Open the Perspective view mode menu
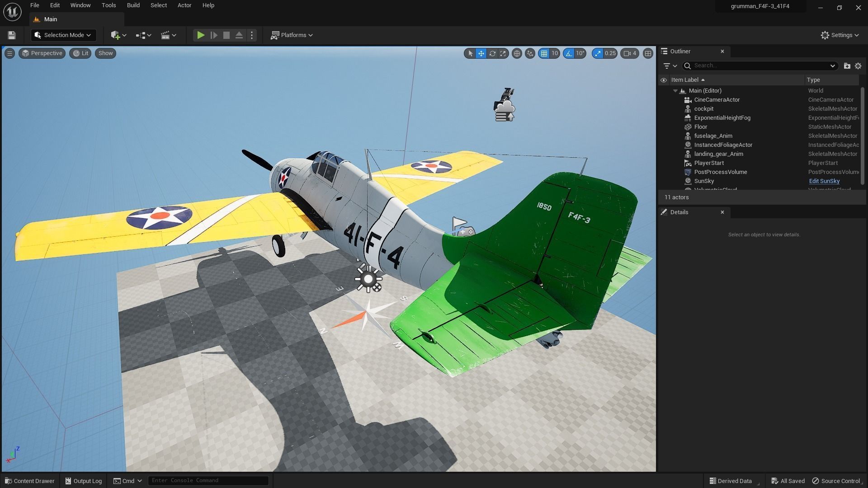 pyautogui.click(x=42, y=53)
